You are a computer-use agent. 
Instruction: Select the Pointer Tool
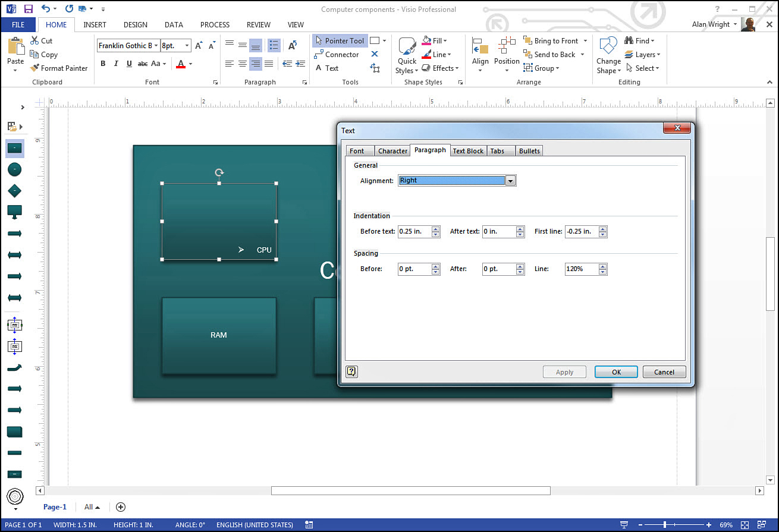[340, 40]
